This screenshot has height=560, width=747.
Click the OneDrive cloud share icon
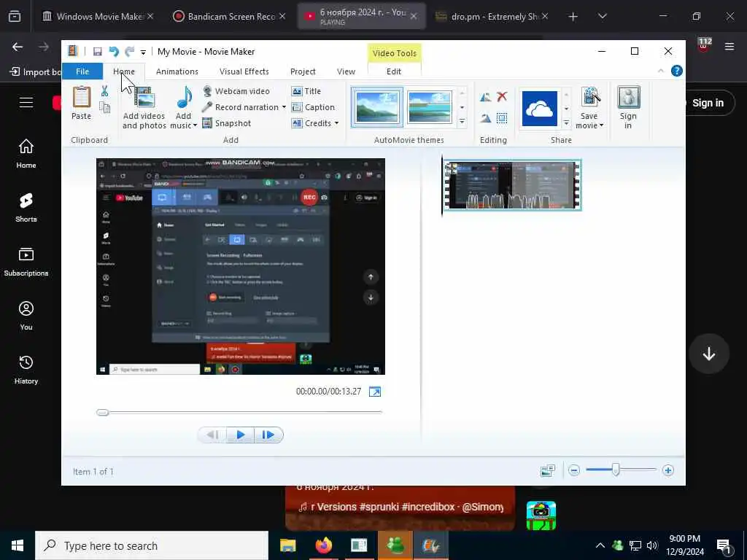539,109
